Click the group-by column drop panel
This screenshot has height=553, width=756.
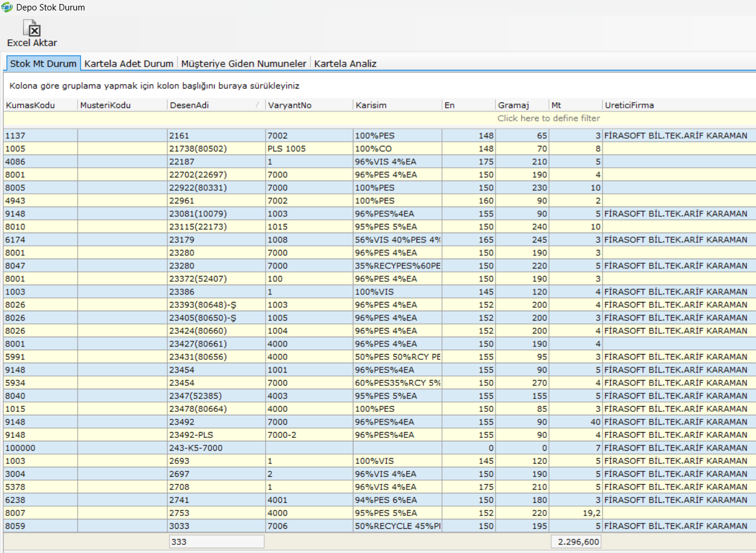[x=154, y=86]
